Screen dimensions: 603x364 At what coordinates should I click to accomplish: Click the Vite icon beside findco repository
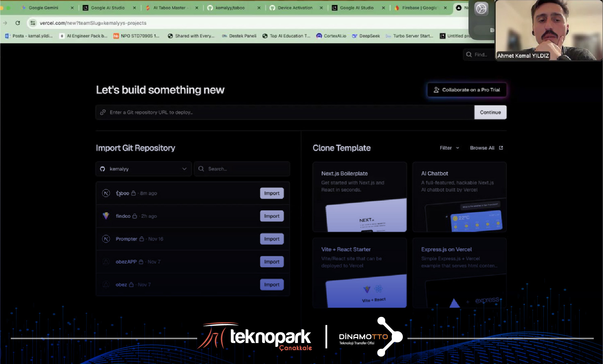tap(106, 216)
